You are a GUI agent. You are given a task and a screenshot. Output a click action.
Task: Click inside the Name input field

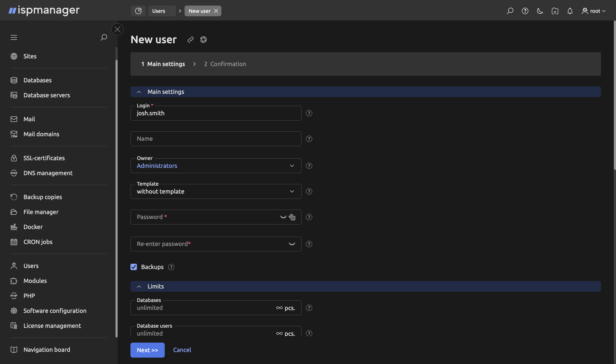click(216, 139)
